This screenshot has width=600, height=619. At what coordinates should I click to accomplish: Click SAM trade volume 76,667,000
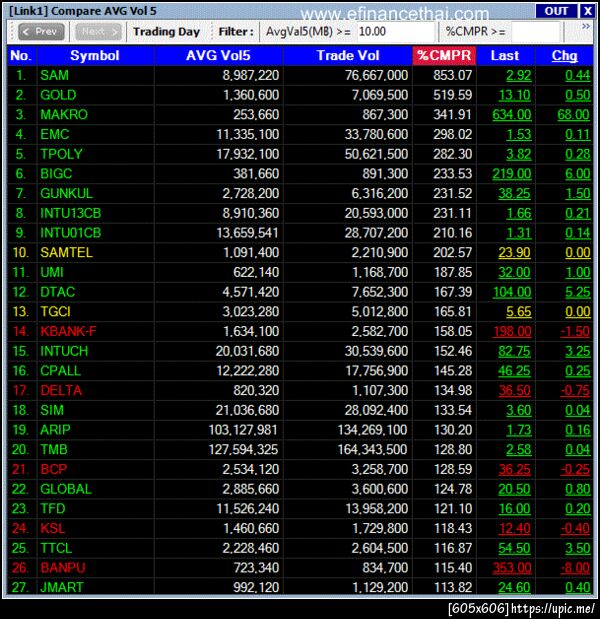pos(377,75)
